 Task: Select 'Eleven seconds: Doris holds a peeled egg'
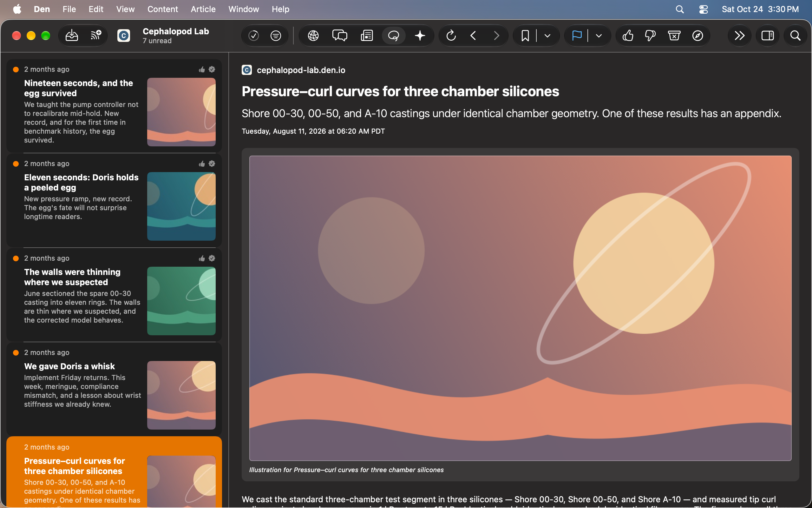114,200
